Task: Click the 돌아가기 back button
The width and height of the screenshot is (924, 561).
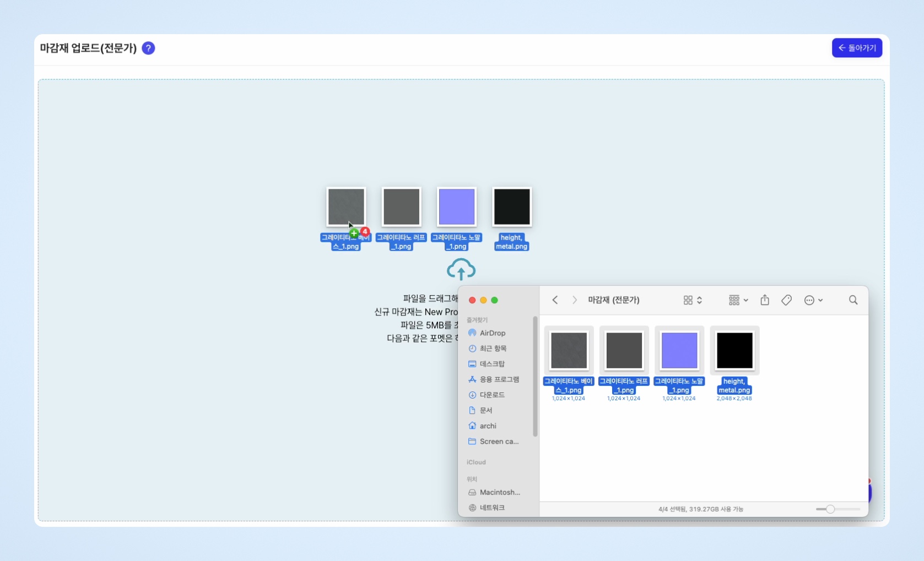Action: tap(857, 48)
